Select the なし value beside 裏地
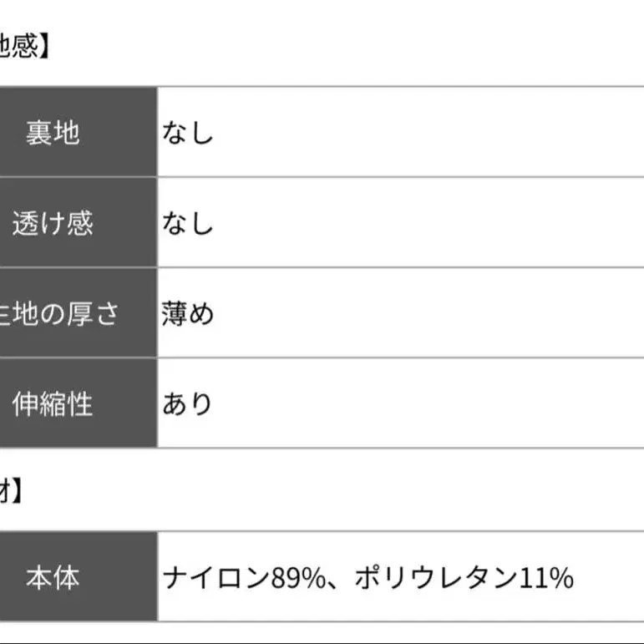This screenshot has width=644, height=644. (188, 133)
